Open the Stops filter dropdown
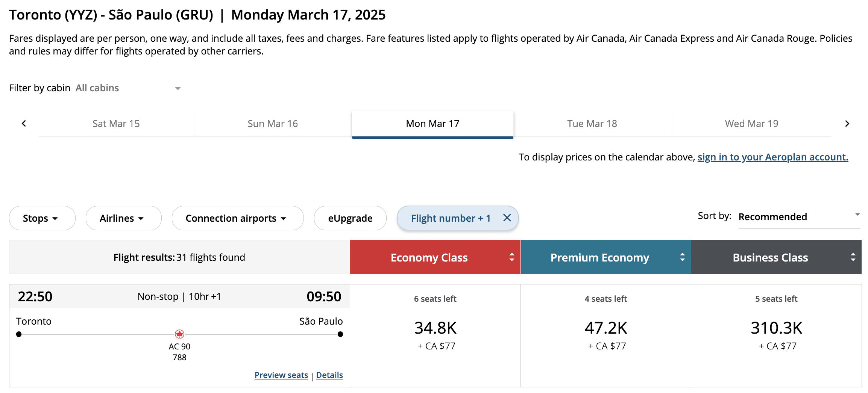 pos(42,218)
